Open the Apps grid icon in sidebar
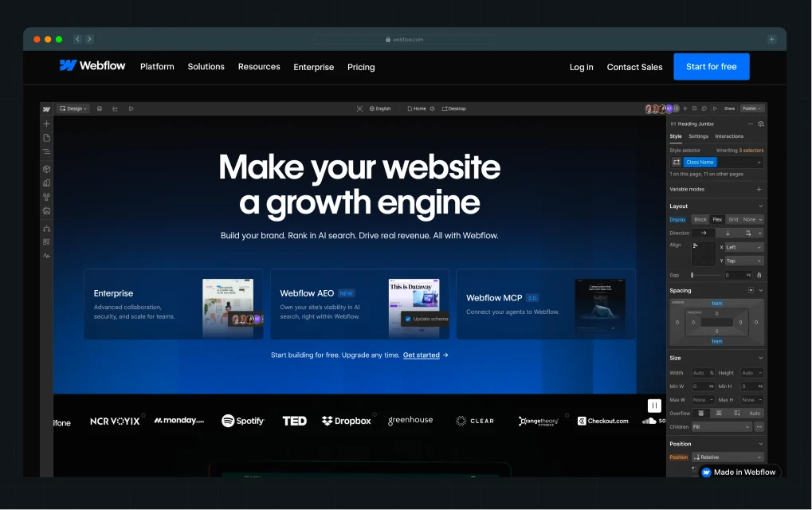812x510 pixels. click(x=46, y=241)
